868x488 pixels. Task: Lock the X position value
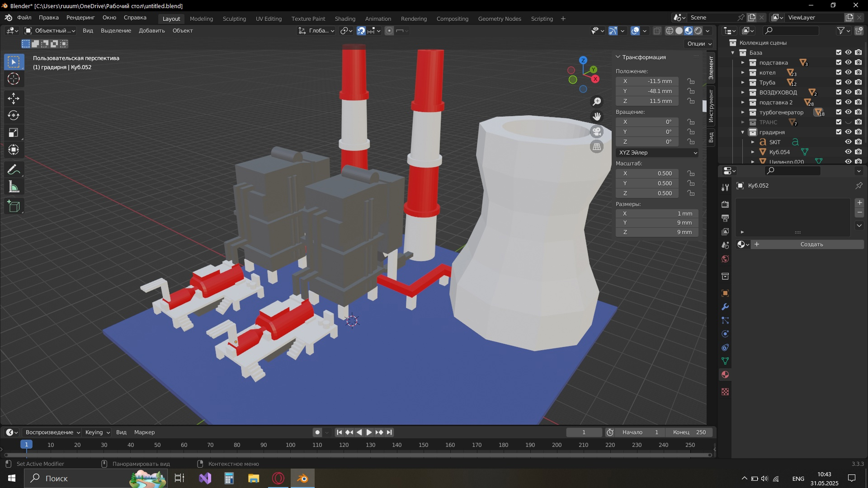click(x=691, y=81)
